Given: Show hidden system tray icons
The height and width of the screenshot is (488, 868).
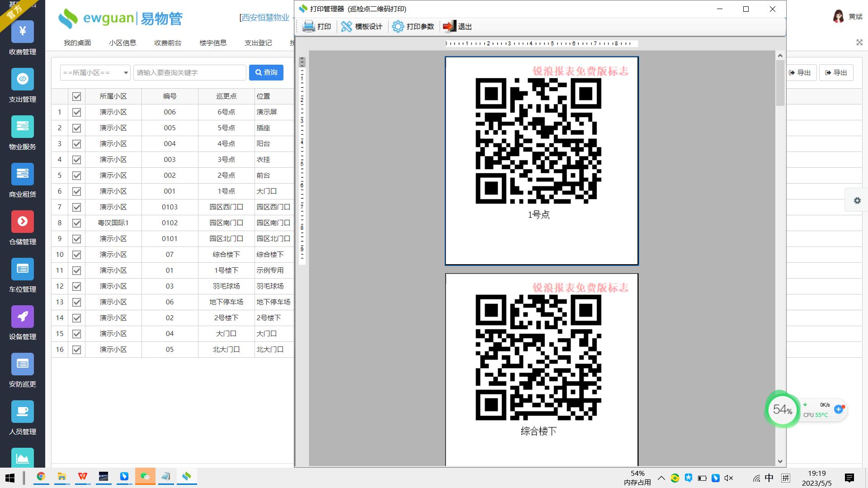Looking at the screenshot, I should click(661, 478).
